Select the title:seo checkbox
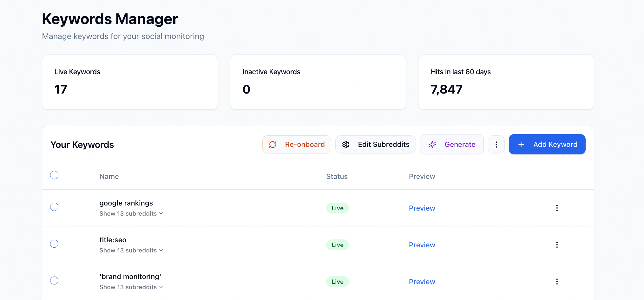The image size is (644, 300). click(x=54, y=244)
